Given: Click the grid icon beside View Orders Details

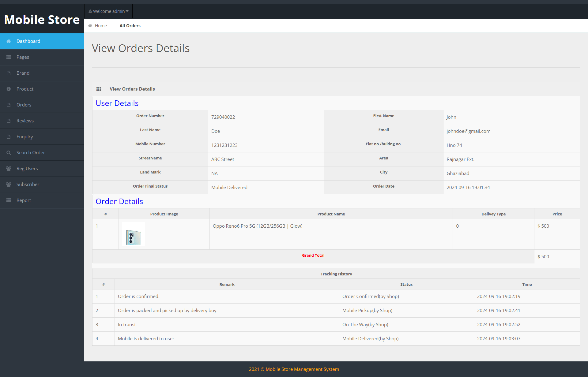Looking at the screenshot, I should pos(99,89).
